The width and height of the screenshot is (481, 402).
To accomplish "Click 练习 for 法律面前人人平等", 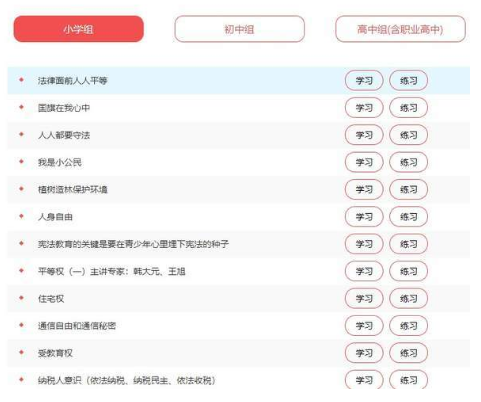I will tap(408, 80).
